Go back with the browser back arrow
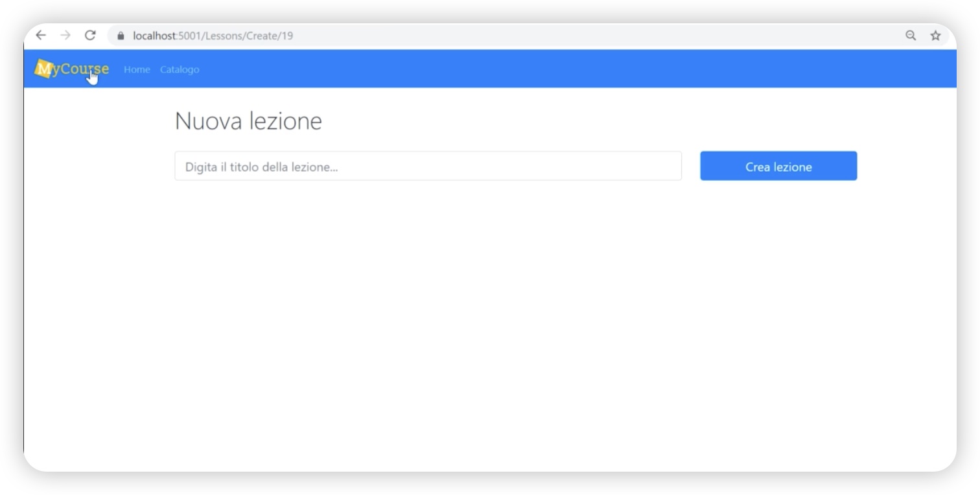Image resolution: width=980 pixels, height=495 pixels. 41,36
